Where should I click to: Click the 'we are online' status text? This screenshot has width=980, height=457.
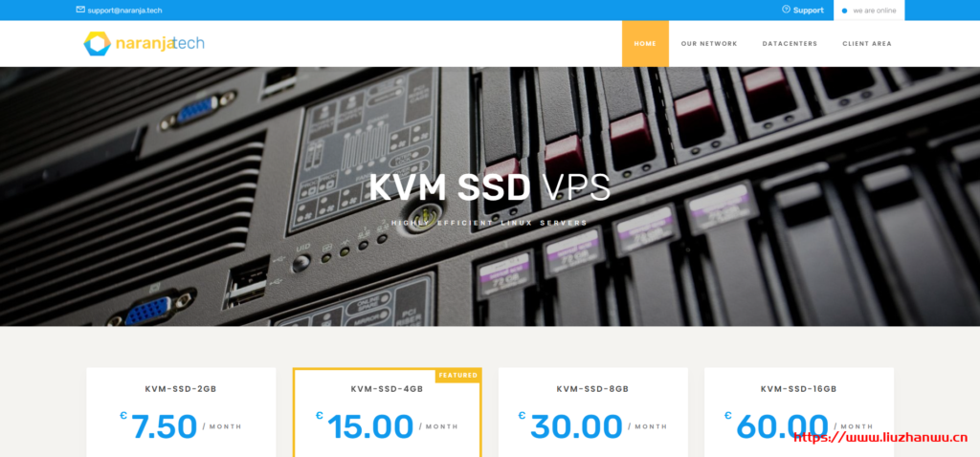[874, 11]
